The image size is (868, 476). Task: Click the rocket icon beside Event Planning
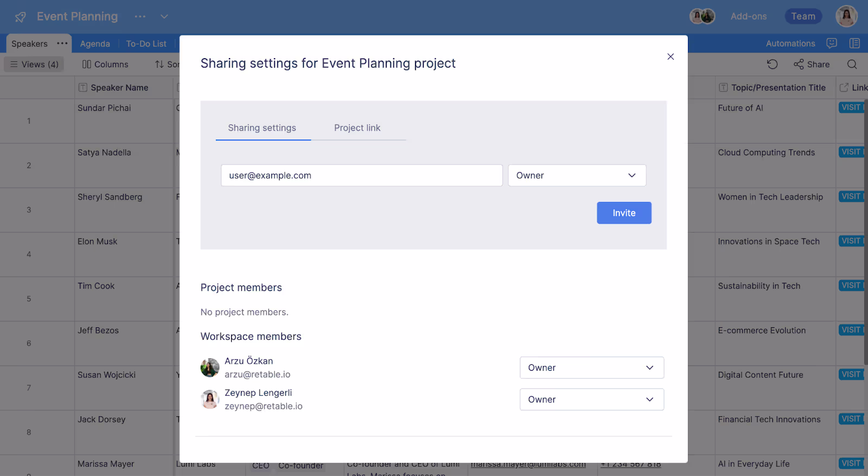coord(21,17)
